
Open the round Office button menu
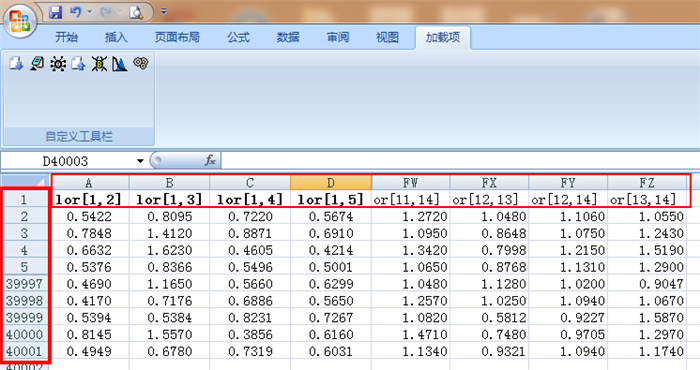(21, 20)
